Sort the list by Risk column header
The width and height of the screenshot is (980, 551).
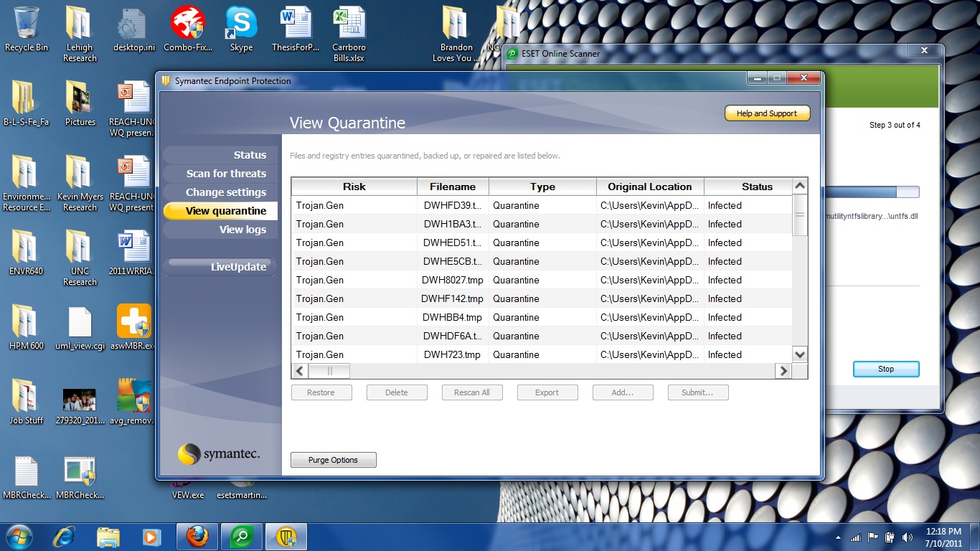tap(354, 187)
